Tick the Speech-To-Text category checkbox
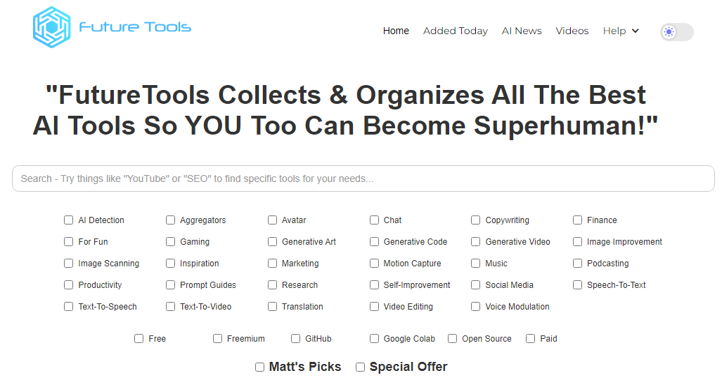 pos(577,285)
